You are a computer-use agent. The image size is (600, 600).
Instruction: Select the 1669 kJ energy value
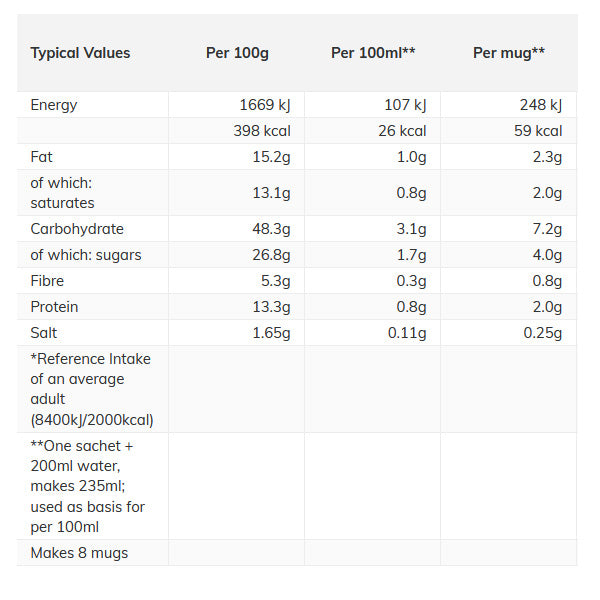pos(265,105)
